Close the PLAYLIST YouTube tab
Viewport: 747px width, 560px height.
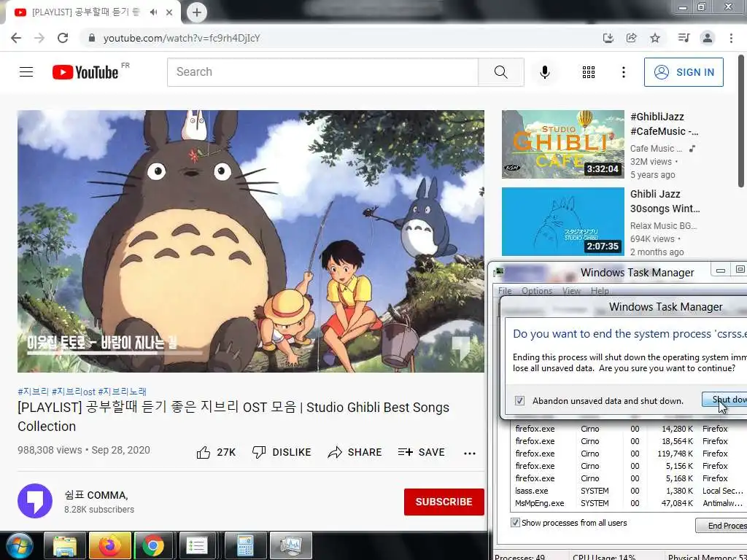pyautogui.click(x=169, y=12)
